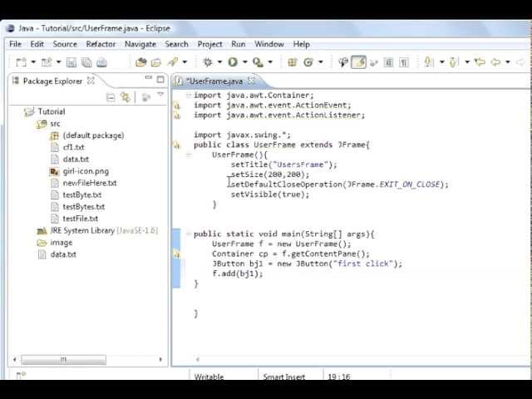Collapse All in Package Explorer

point(111,98)
